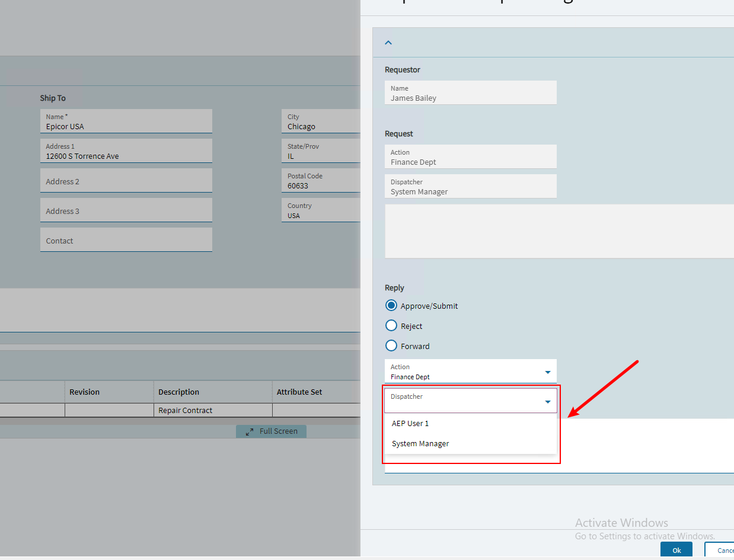
Task: Click the Requestor Name field James Bailey
Action: (x=471, y=92)
